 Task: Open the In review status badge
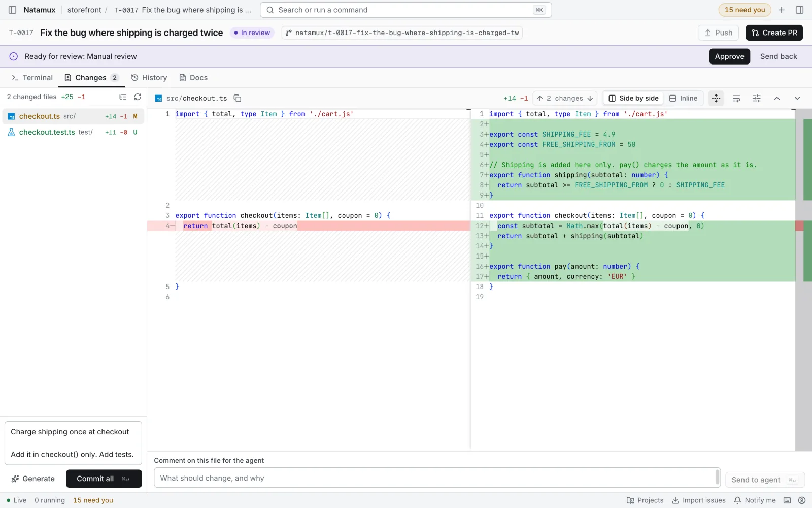click(252, 33)
